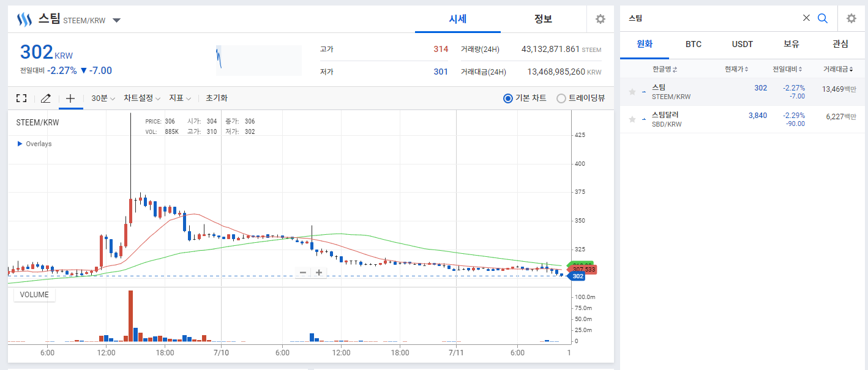The width and height of the screenshot is (868, 370).
Task: Select the BTC market tab
Action: coord(694,44)
